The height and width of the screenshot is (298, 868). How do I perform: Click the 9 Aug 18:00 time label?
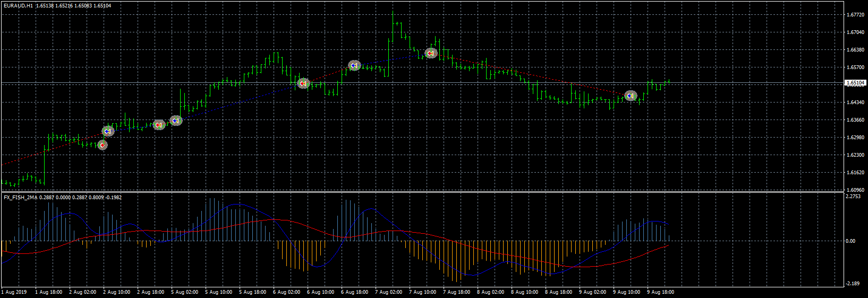(x=661, y=292)
